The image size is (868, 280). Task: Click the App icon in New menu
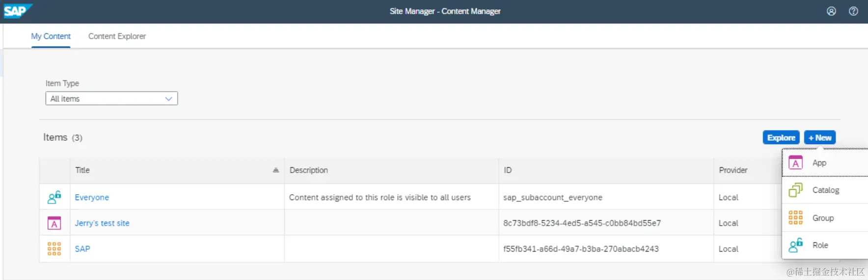795,163
